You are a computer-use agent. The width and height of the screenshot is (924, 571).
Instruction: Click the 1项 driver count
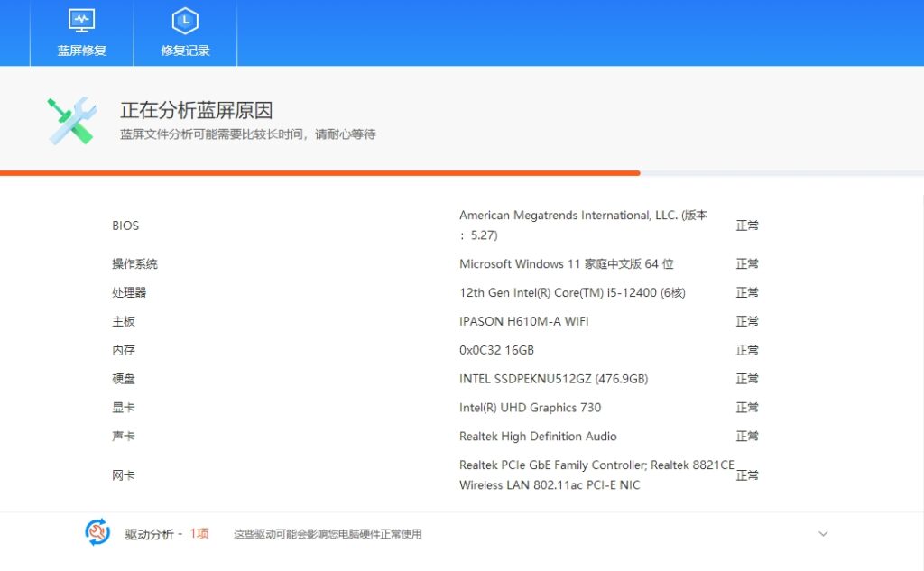[x=199, y=534]
